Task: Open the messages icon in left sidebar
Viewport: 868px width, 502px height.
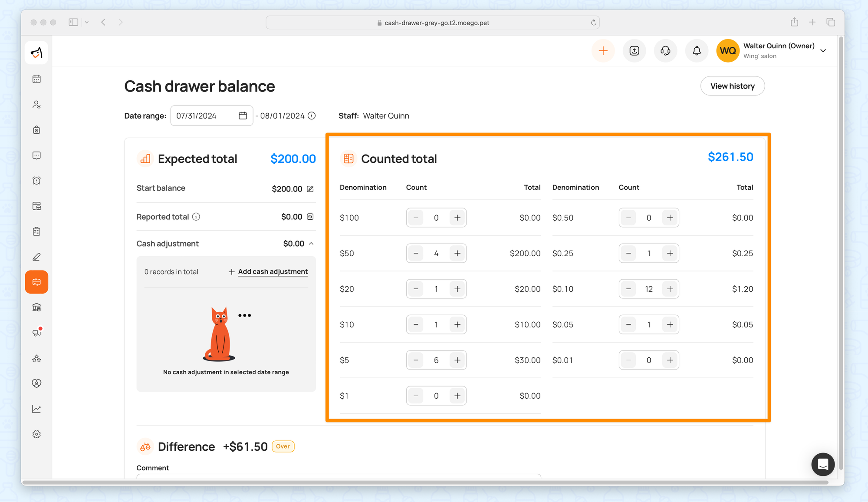Action: pos(36,155)
